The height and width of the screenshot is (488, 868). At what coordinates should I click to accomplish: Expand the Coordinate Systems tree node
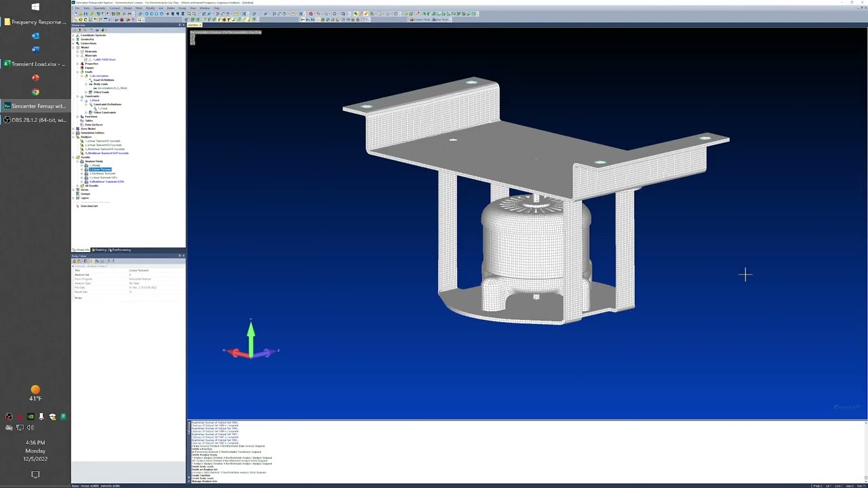click(x=73, y=35)
